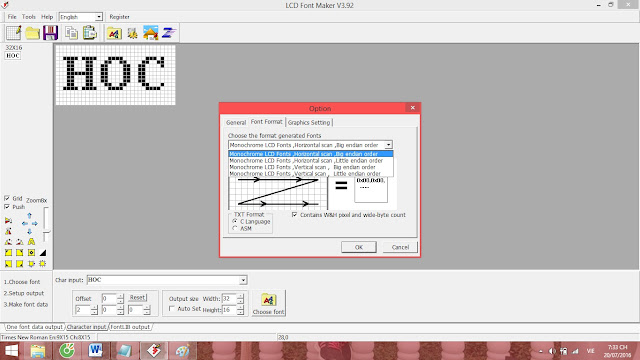Click the gear settings toolbar icon

132,33
